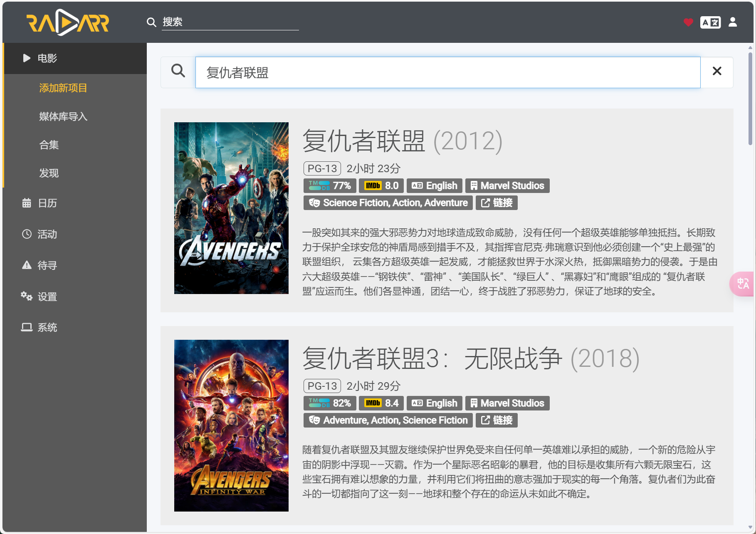Open the language translate icon in header
Screen dimensions: 756x534
click(x=710, y=22)
